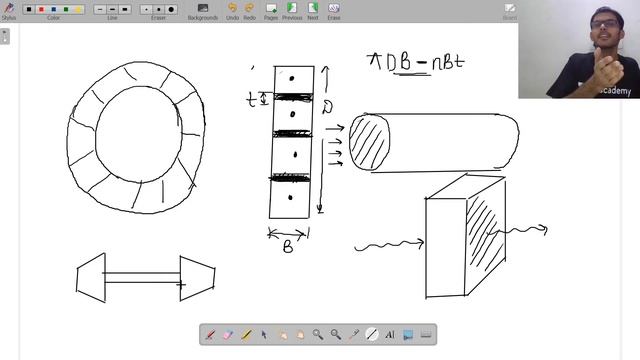Choose the medium eraser size
Screen dimensions: 640x360
(x=159, y=9)
